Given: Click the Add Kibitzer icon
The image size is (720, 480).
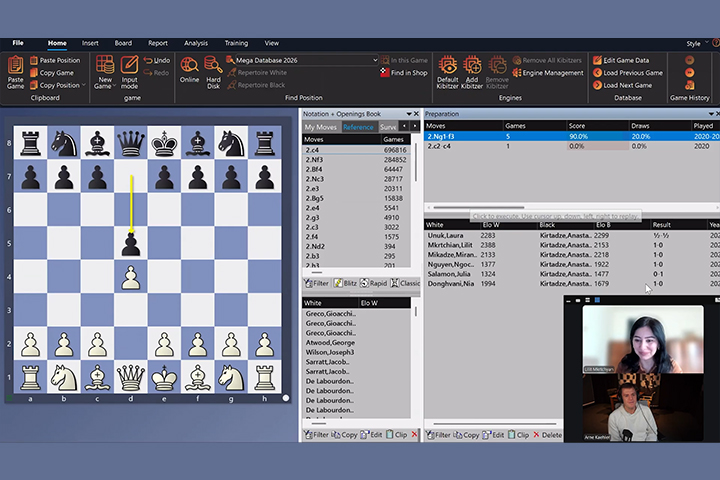Looking at the screenshot, I should click(x=472, y=71).
